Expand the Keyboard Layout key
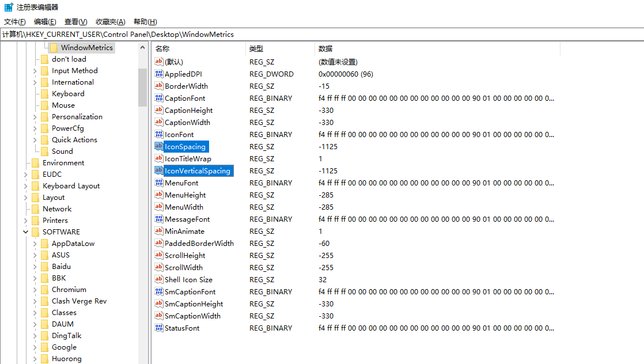This screenshot has height=364, width=644. point(26,186)
